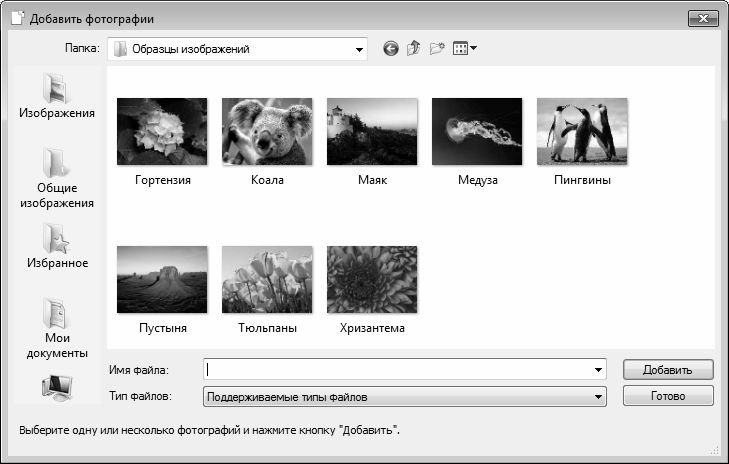Expand the Имя файла dropdown arrow
Viewport: 729px width, 464px height.
coord(598,370)
